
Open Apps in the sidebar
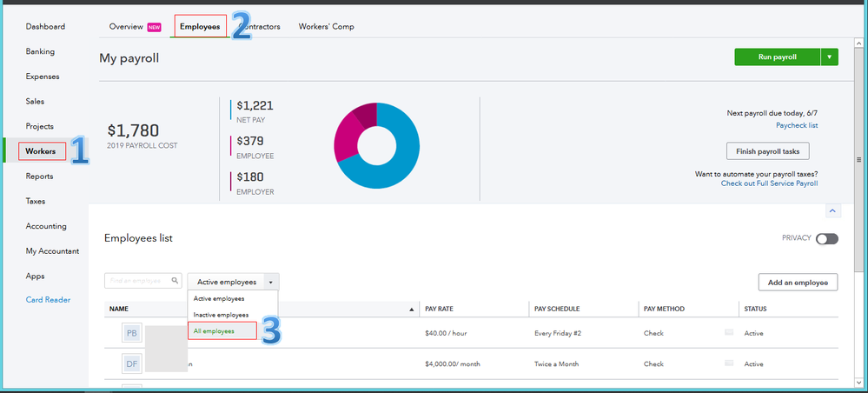click(x=35, y=276)
